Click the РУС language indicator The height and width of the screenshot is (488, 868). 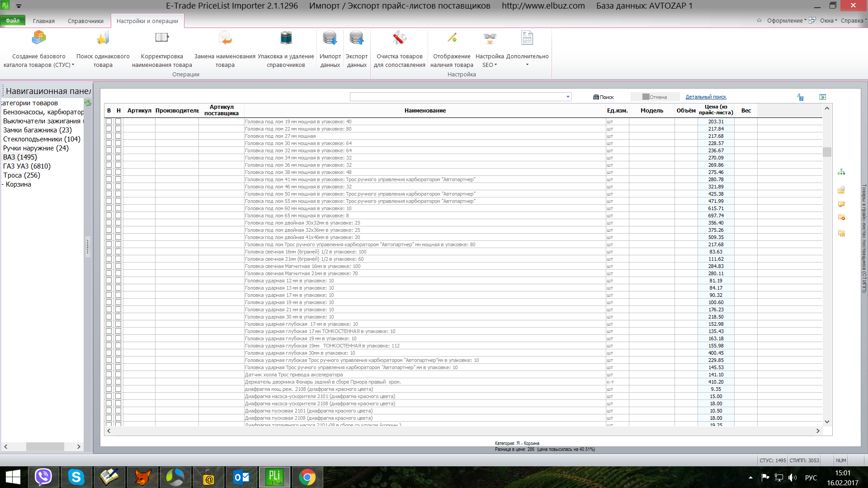pos(811,478)
